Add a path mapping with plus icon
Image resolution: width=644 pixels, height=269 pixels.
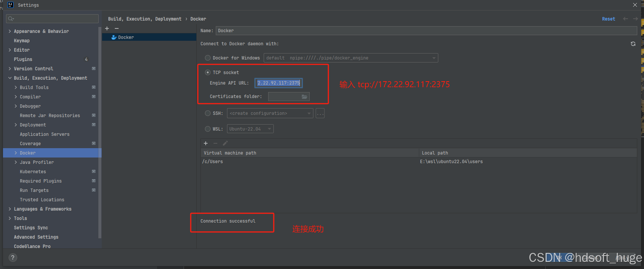[206, 143]
